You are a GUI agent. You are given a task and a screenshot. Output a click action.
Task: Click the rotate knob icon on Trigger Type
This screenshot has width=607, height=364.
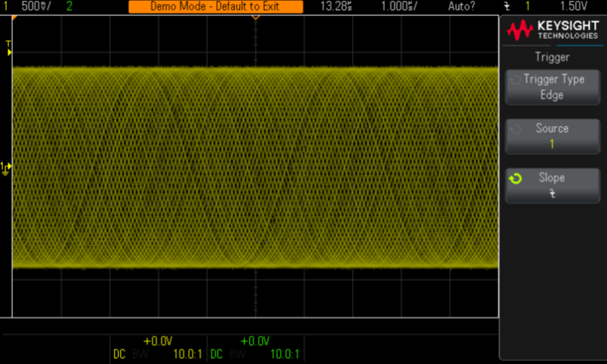tap(516, 79)
